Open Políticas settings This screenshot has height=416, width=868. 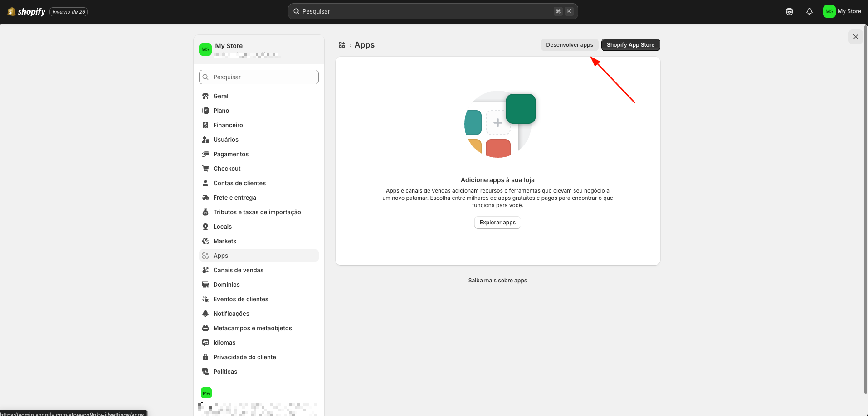pos(258,372)
